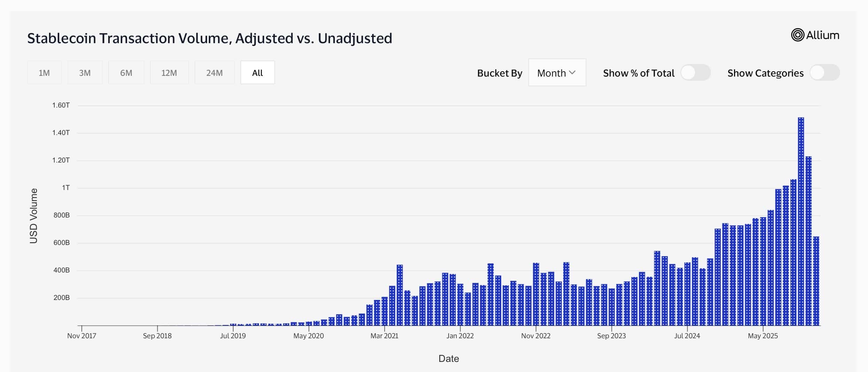Click the Mar 2021 axis label

[384, 336]
